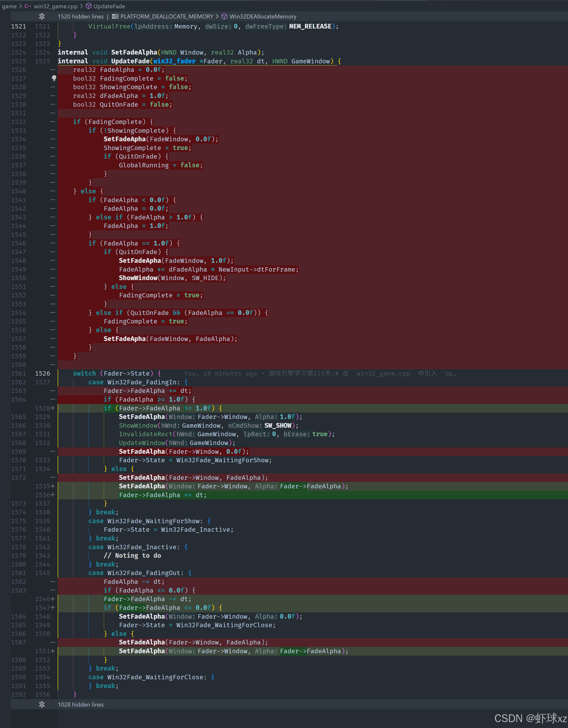Click the macro icon before PLATFORM_DEALLOCATE_MEMORY
This screenshot has height=728, width=568.
(x=115, y=16)
